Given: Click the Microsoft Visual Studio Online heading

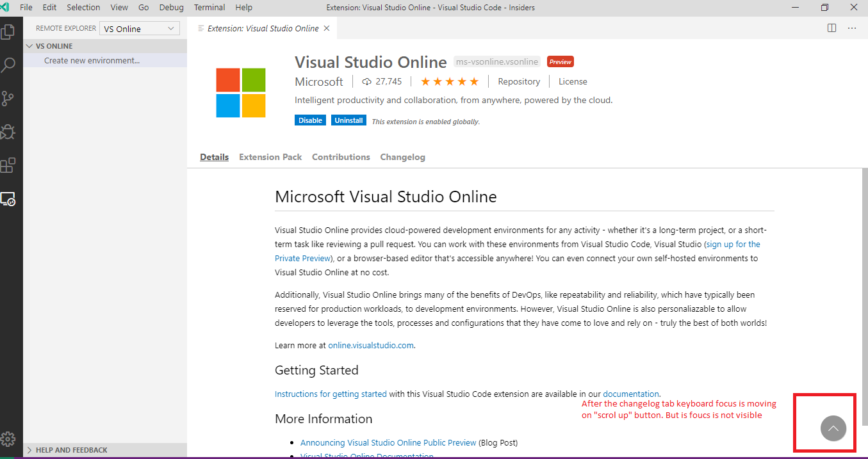Looking at the screenshot, I should pos(386,197).
